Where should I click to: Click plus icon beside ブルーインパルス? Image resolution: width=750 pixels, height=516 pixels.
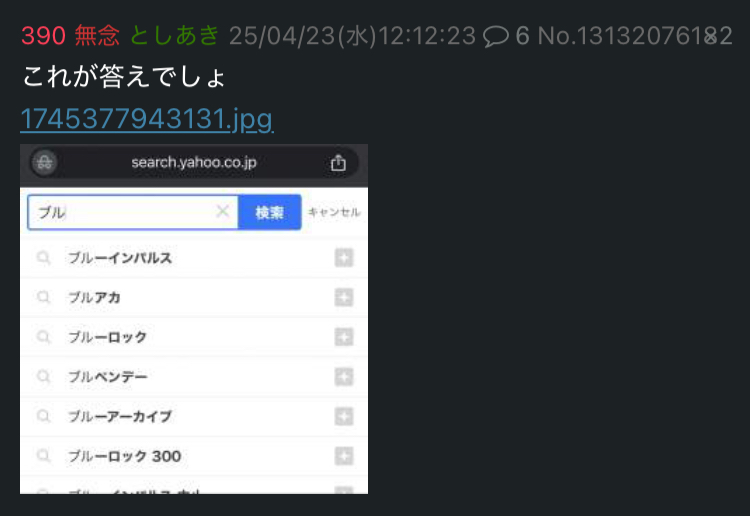[344, 258]
